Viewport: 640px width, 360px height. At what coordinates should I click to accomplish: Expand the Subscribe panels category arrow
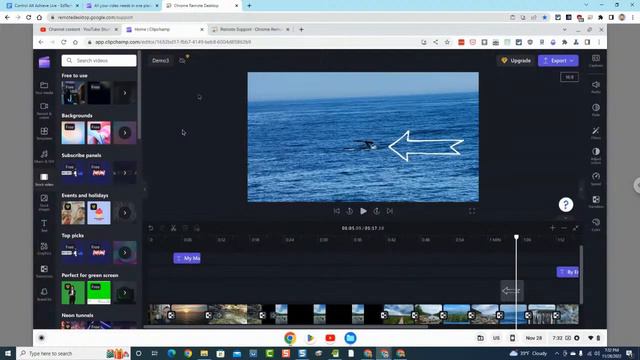tap(125, 173)
